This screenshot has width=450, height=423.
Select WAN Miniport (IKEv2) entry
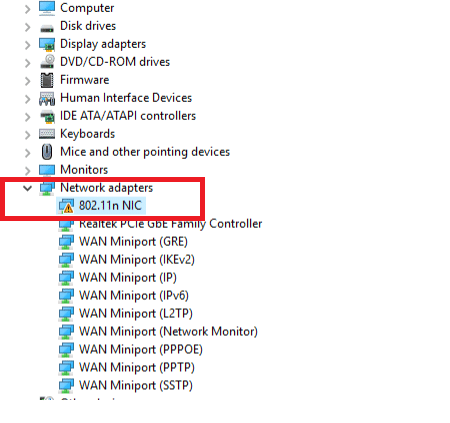click(x=137, y=259)
